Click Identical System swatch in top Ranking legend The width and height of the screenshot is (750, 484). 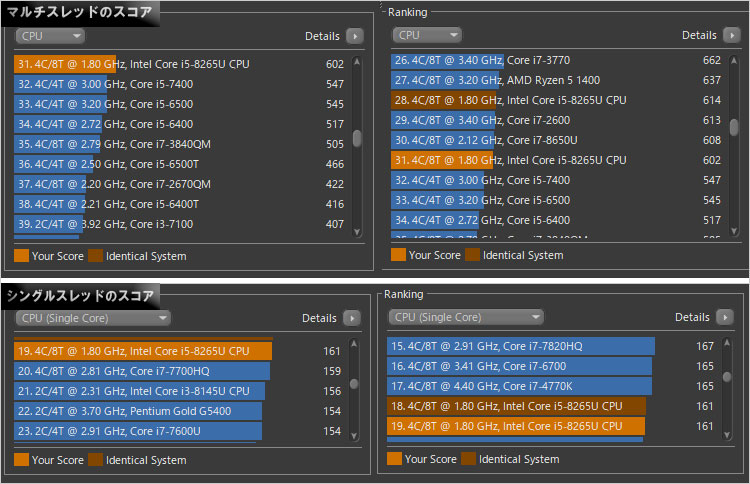click(x=473, y=255)
